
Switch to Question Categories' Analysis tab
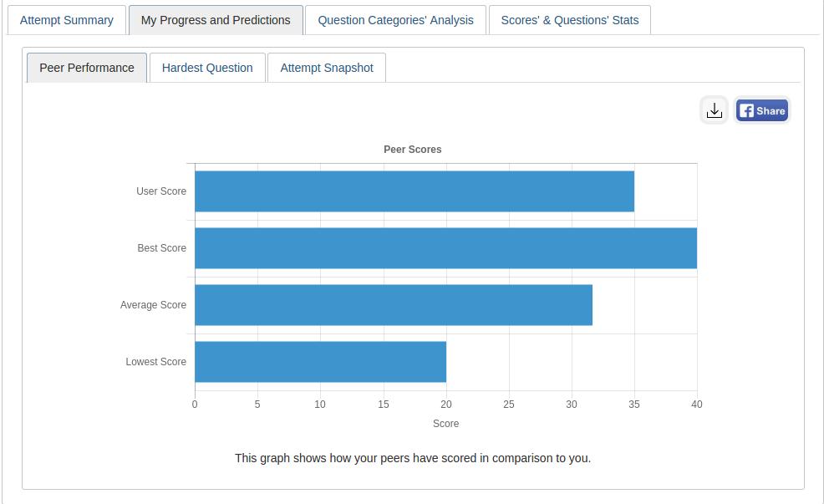(x=395, y=20)
